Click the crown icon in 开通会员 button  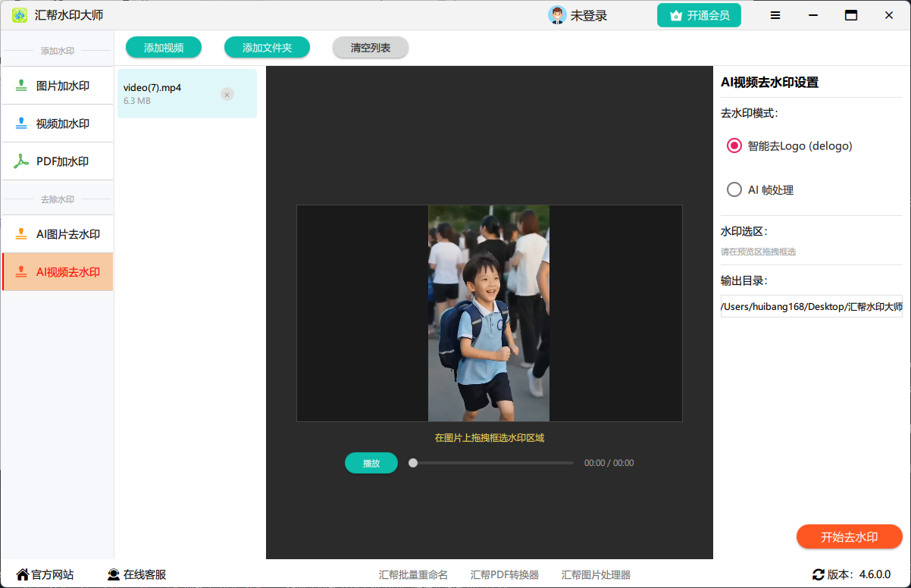coord(676,15)
